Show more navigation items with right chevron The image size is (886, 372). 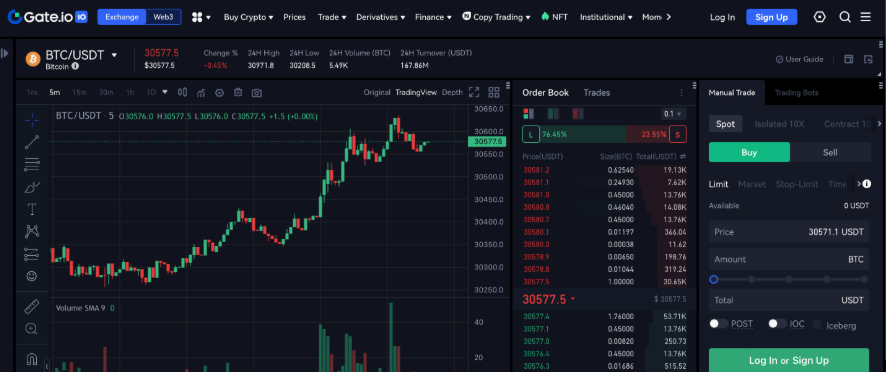pos(669,17)
